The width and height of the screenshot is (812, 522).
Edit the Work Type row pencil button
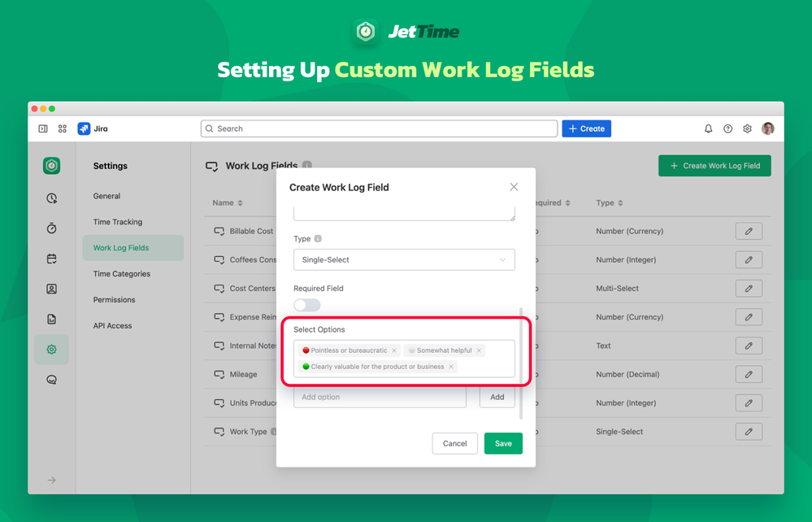point(749,432)
